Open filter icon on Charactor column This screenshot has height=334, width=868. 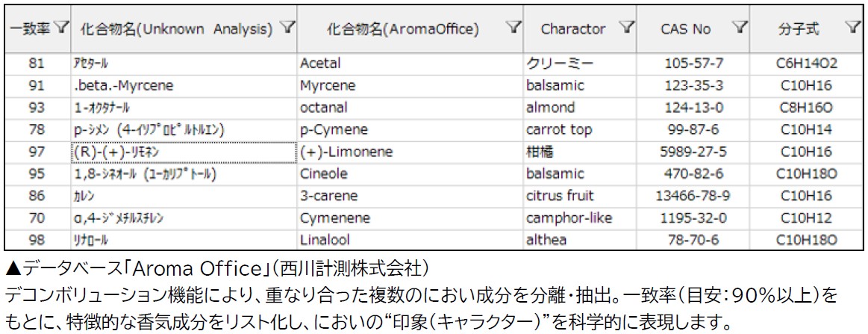[x=627, y=27]
